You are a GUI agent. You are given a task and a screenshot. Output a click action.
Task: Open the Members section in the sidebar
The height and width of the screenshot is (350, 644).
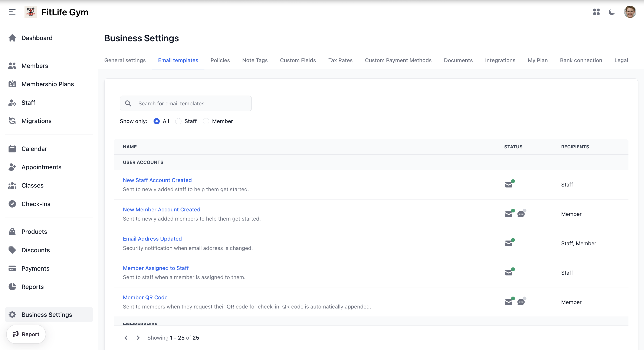point(34,66)
